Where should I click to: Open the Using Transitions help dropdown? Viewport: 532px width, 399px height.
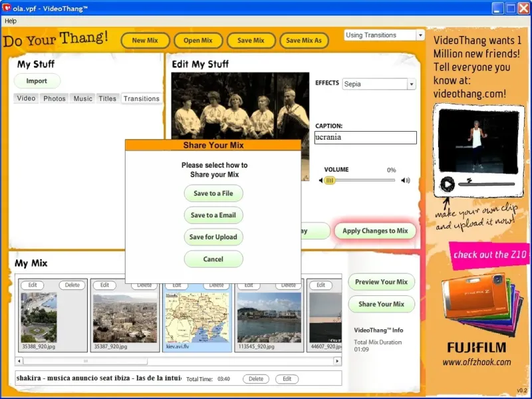tap(420, 35)
